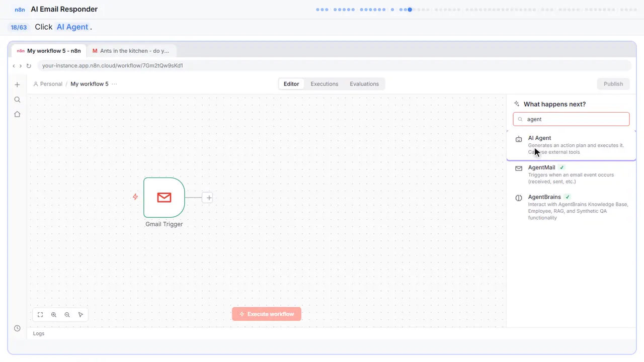644x362 pixels.
Task: Open the Evaluations tab
Action: 364,84
